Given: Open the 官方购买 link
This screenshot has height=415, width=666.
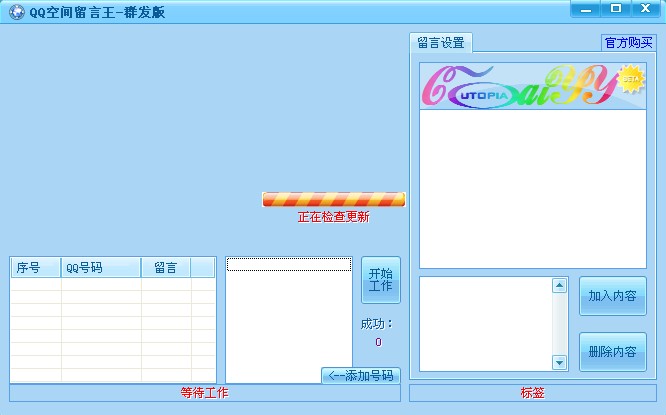Looking at the screenshot, I should [629, 43].
